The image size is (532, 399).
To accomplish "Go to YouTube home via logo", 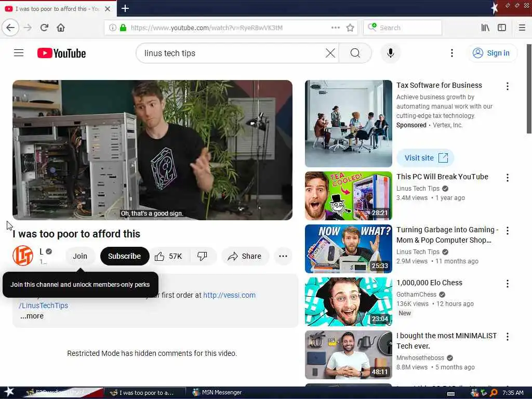I will [61, 54].
